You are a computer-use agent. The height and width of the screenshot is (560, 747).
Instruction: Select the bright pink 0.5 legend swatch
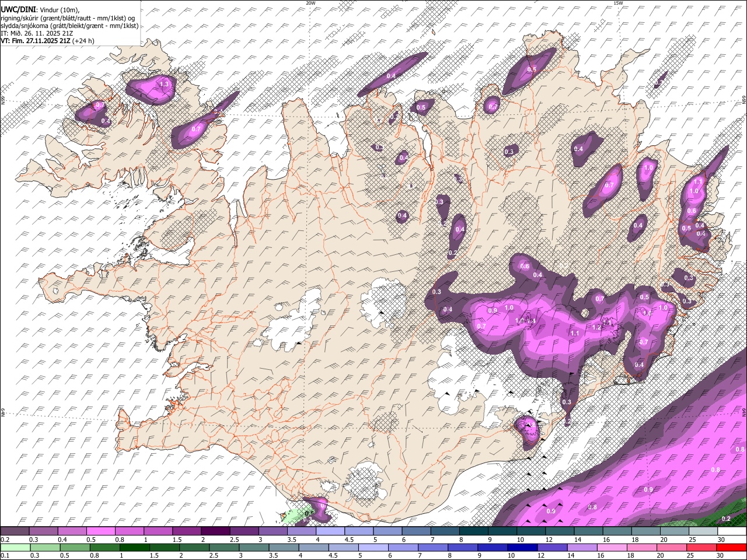[100, 531]
